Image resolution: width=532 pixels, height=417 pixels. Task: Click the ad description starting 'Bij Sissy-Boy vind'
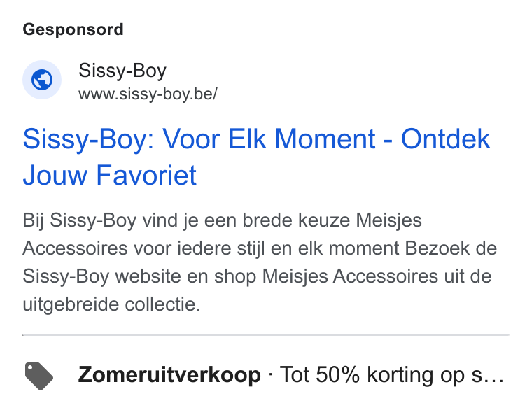(260, 262)
